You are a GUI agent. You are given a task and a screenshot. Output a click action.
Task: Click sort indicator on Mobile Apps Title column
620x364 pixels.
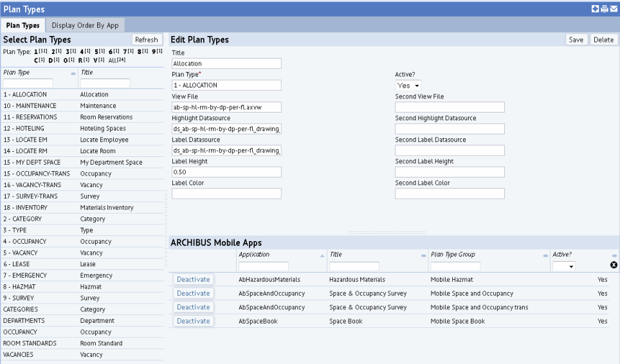423,255
